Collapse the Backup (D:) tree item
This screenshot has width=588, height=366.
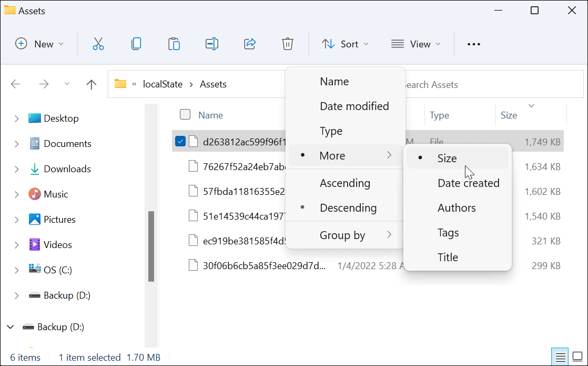click(10, 327)
